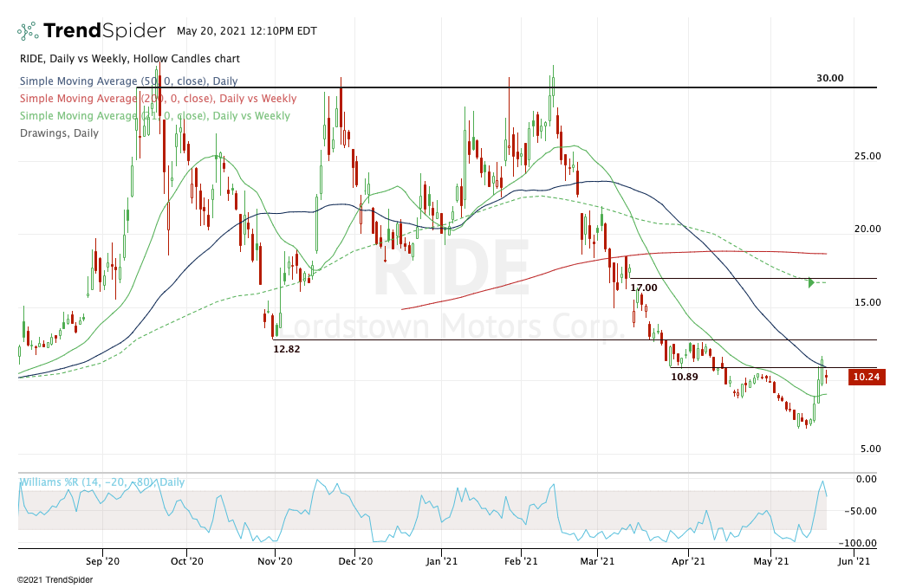
Task: Click the 5.00 price axis label
Action: point(870,449)
